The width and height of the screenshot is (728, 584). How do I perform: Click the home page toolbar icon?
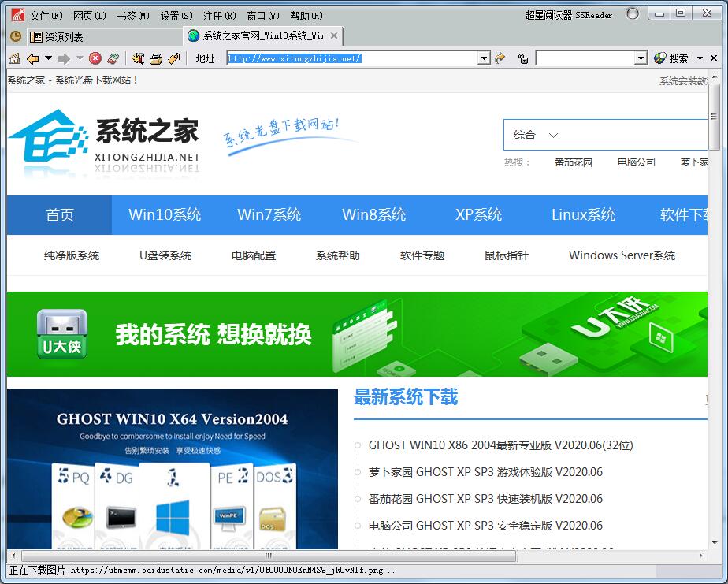click(15, 58)
